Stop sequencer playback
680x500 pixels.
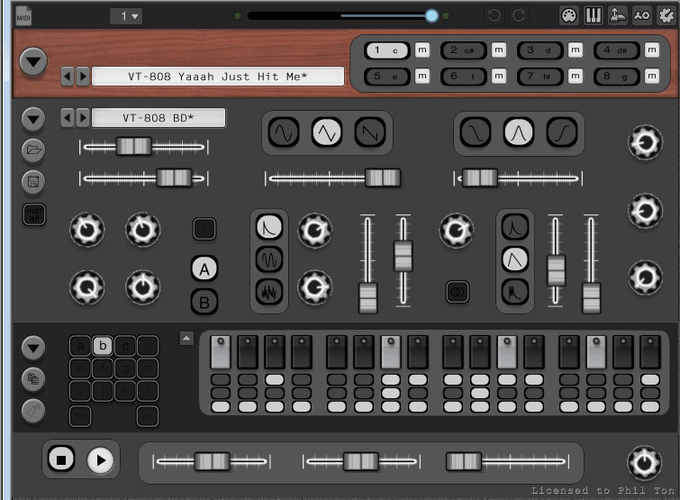[x=61, y=460]
